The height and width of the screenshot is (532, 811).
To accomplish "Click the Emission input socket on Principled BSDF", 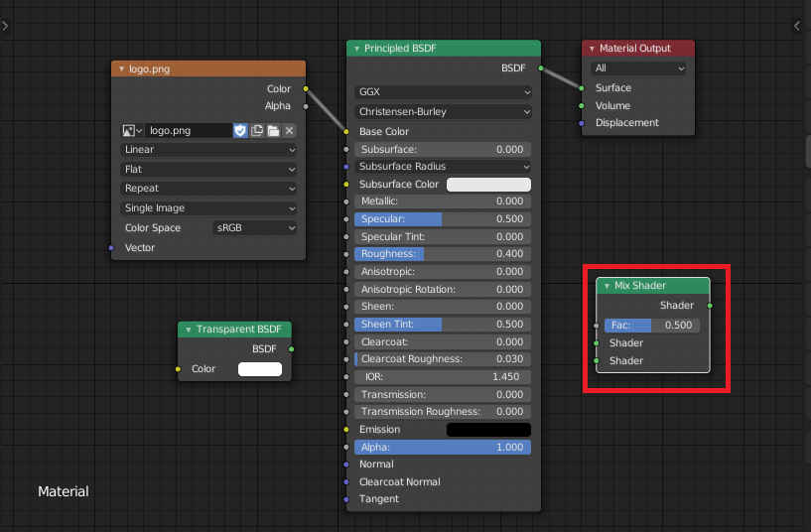I will click(x=346, y=430).
